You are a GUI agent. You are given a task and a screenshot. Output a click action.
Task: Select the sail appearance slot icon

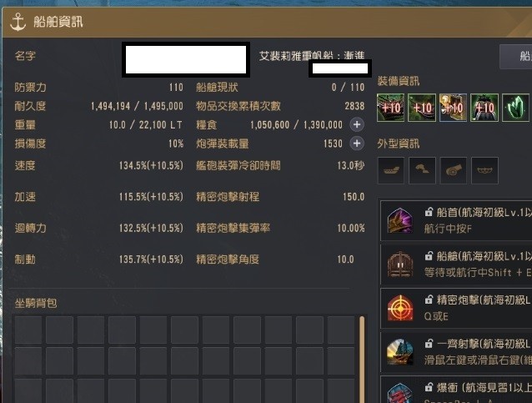tap(422, 170)
